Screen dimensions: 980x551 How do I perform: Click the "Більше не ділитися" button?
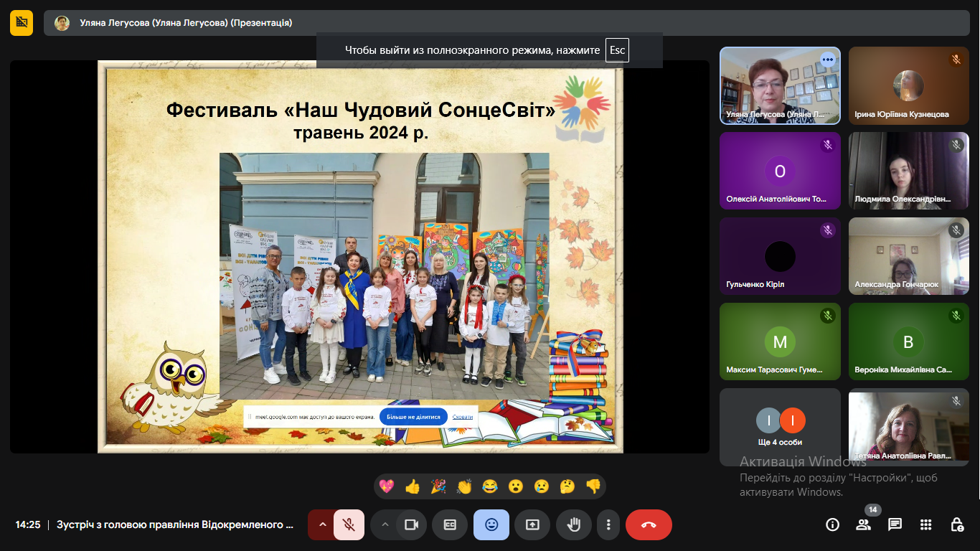413,416
